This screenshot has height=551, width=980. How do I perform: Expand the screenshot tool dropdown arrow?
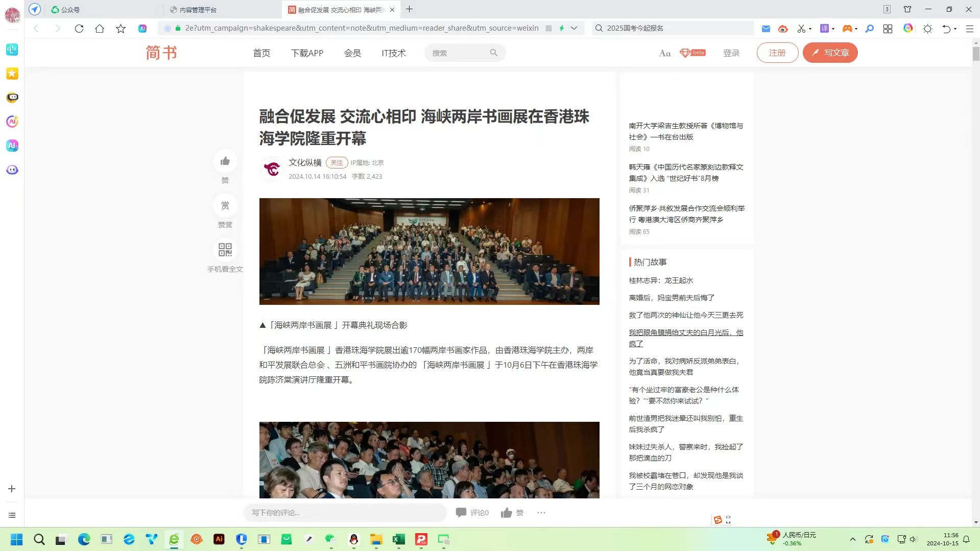810,29
